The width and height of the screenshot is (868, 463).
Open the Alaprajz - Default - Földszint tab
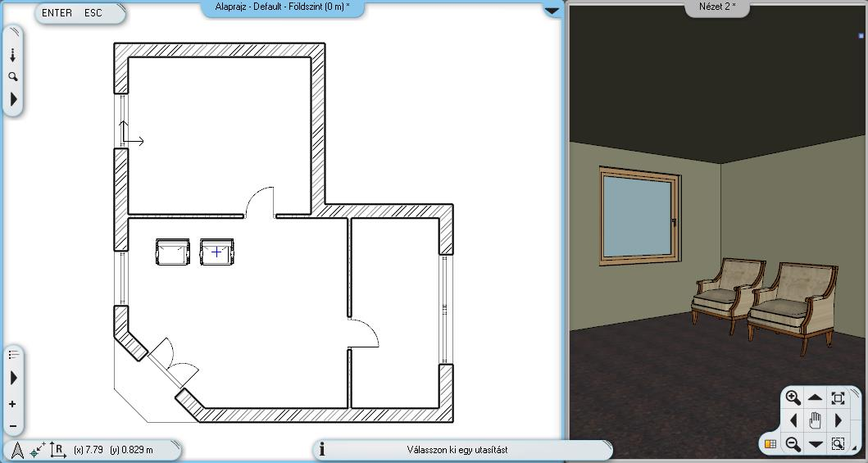282,7
